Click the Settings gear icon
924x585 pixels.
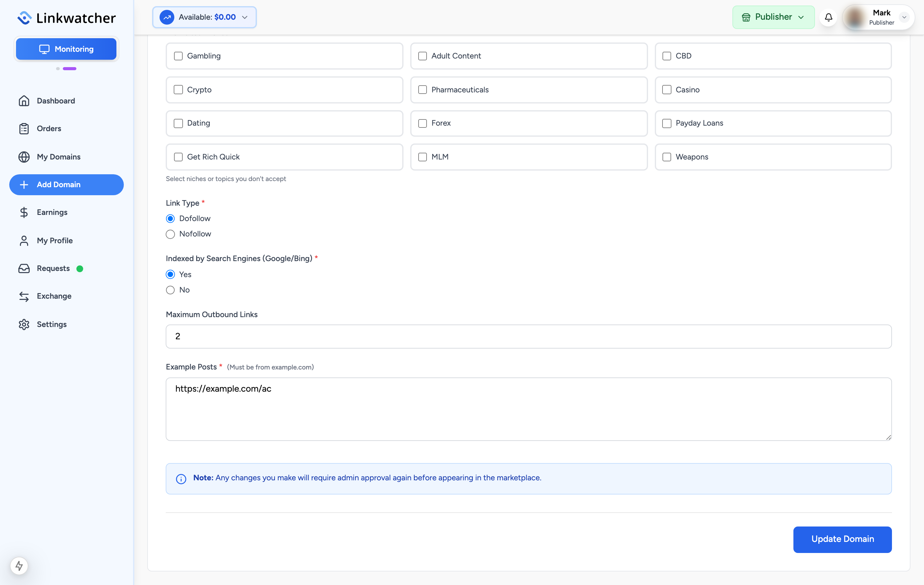[24, 325]
